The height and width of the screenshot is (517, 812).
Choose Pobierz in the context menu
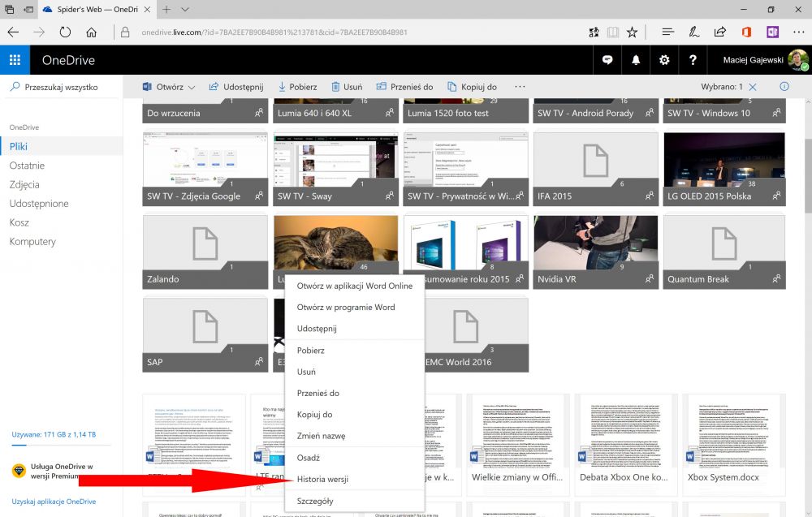click(355, 351)
